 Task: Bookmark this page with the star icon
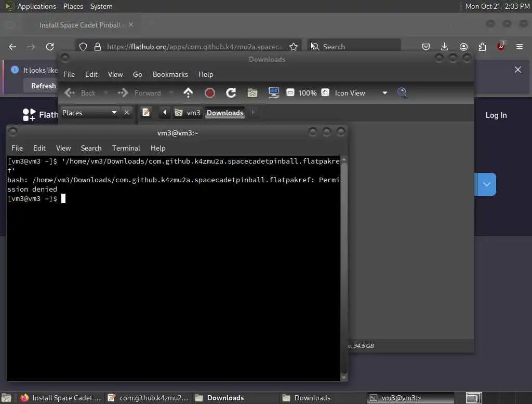click(x=294, y=47)
